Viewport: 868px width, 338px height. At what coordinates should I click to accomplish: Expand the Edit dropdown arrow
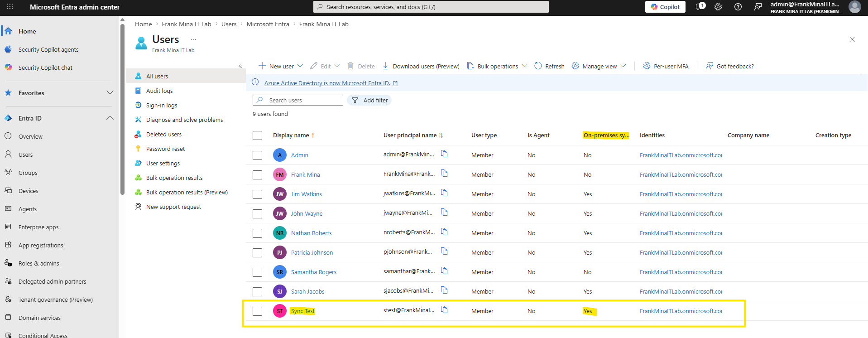pyautogui.click(x=337, y=66)
